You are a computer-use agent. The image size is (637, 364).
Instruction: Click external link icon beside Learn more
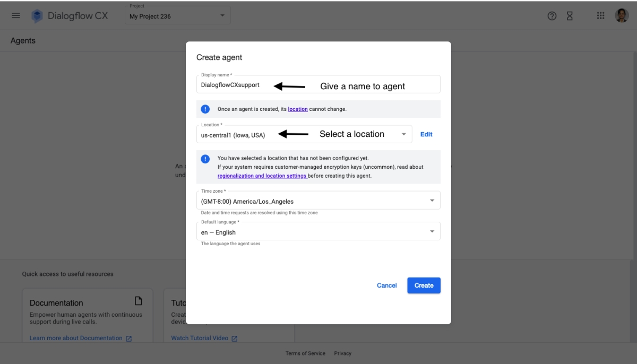129,338
